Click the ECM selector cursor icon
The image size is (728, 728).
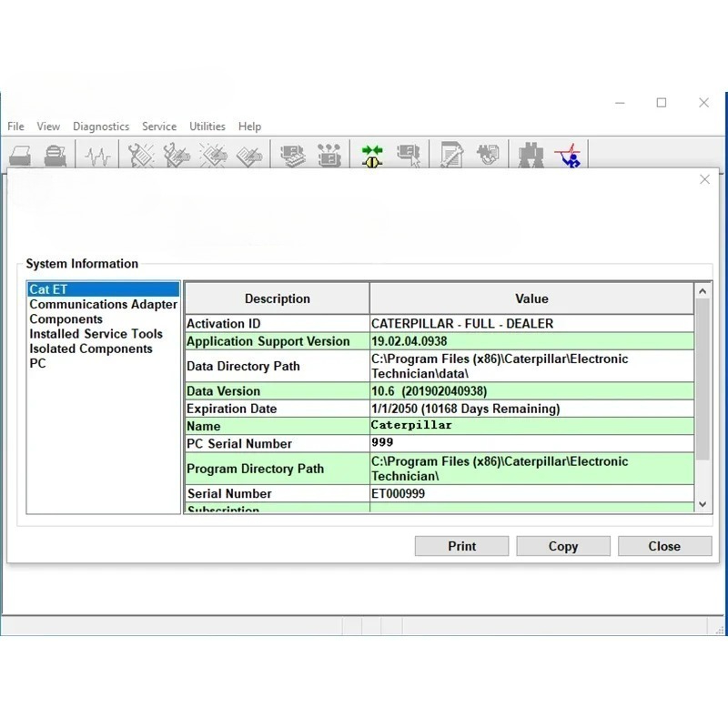[x=409, y=156]
